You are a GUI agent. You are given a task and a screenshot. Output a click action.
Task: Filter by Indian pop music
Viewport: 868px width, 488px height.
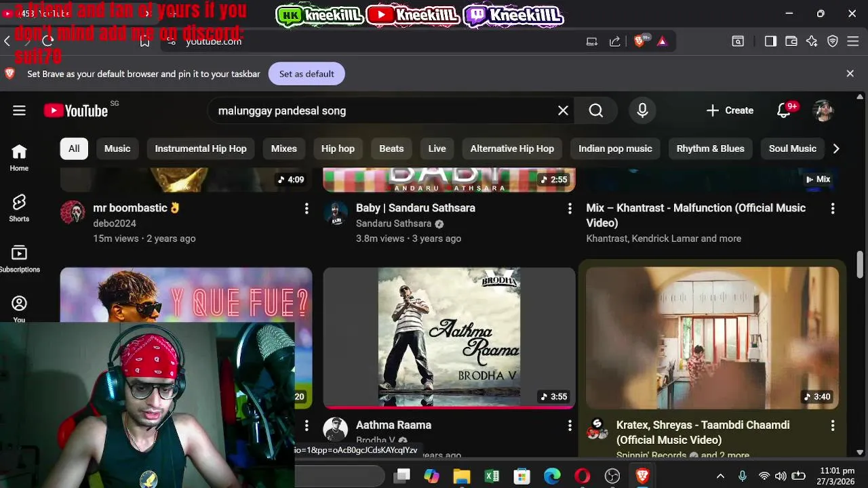615,148
